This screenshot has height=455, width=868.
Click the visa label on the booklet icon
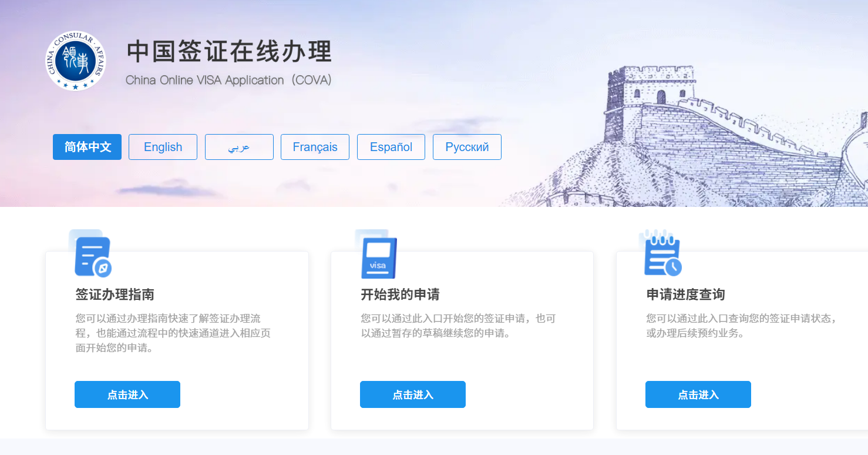click(378, 265)
